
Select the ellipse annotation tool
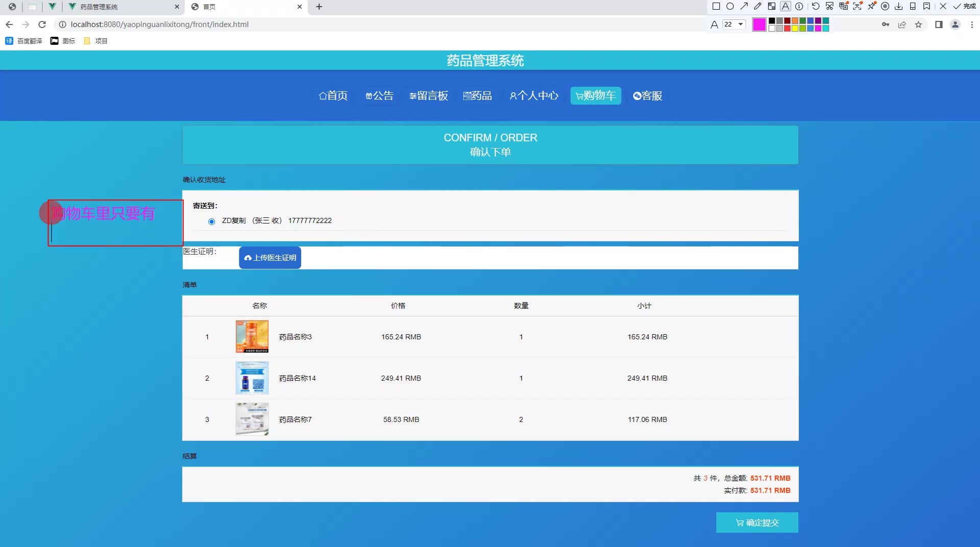point(730,7)
